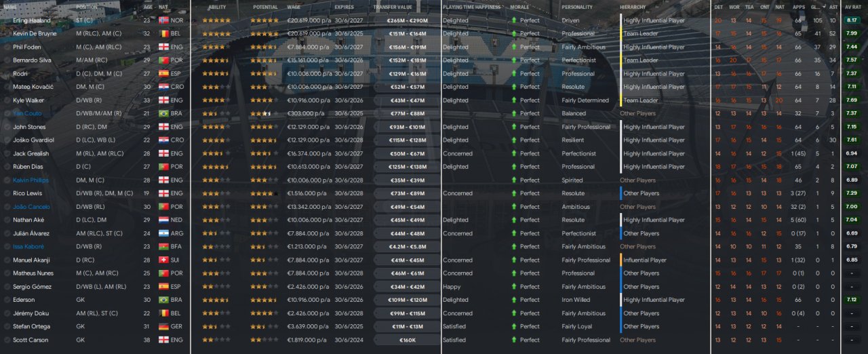Click Jack Grealish's green morale arrow
Viewport: 868px width, 354px height.
point(514,153)
